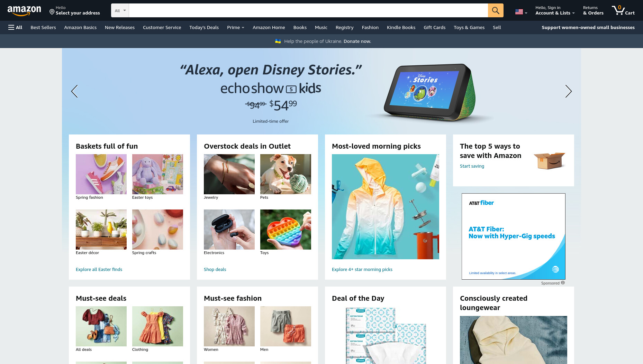643x364 pixels.
Task: Click the Easter toys thumbnail image
Action: tap(157, 174)
